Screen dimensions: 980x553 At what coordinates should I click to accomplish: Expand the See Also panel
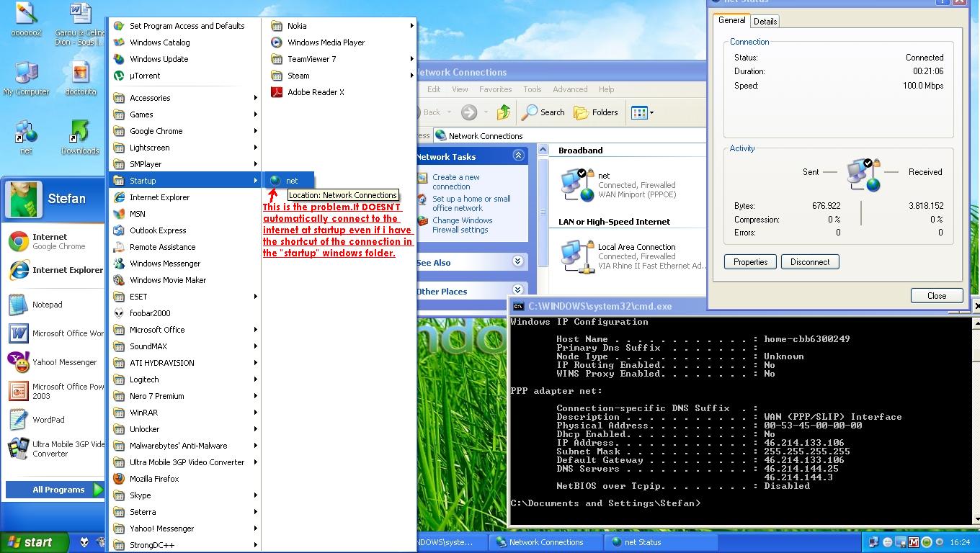(x=518, y=261)
